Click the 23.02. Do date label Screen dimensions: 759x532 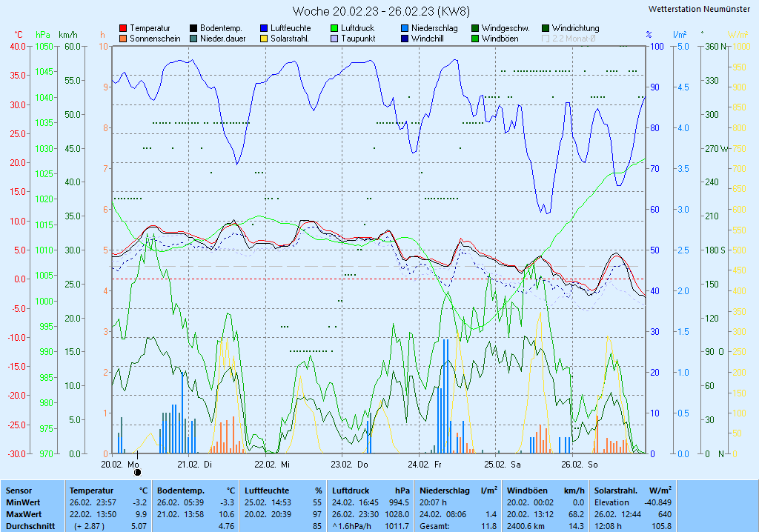click(x=350, y=465)
